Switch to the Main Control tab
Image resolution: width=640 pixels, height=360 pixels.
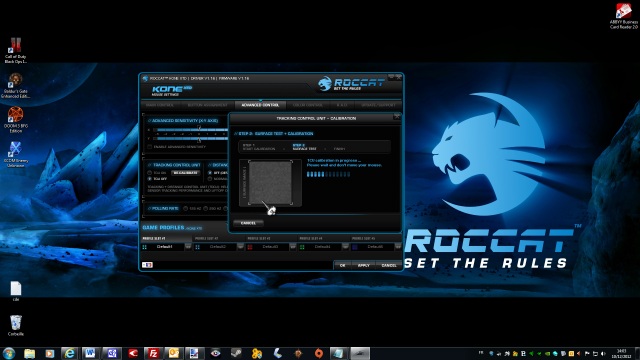click(x=160, y=105)
